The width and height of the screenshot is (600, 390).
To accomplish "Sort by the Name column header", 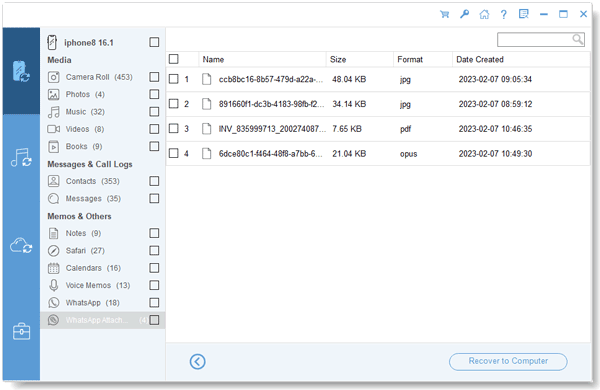I will coord(262,60).
